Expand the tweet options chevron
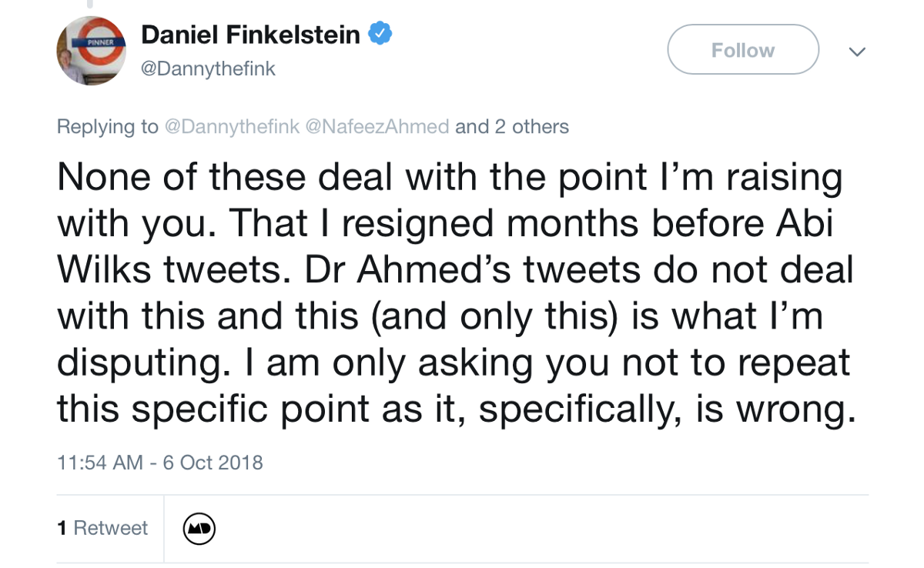The height and width of the screenshot is (568, 924). pyautogui.click(x=856, y=51)
